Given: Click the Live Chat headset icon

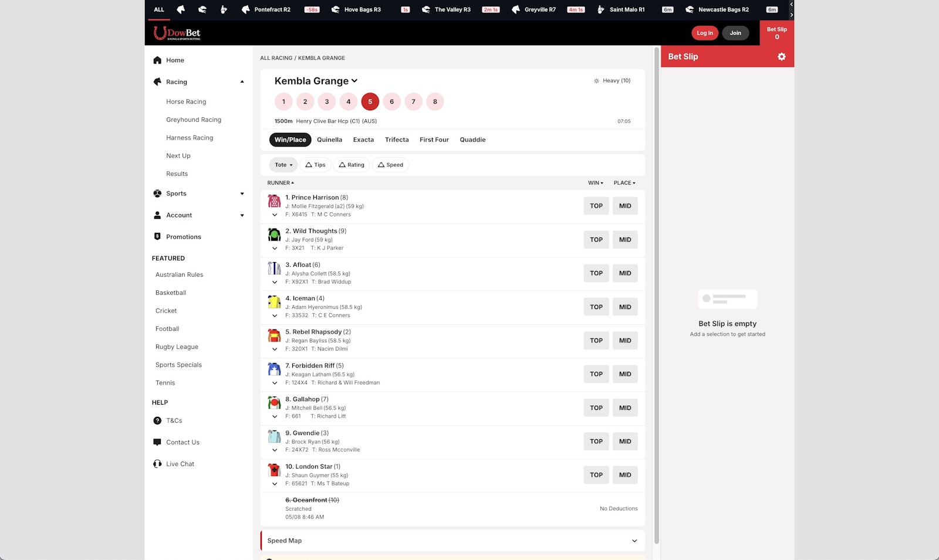Looking at the screenshot, I should (157, 463).
